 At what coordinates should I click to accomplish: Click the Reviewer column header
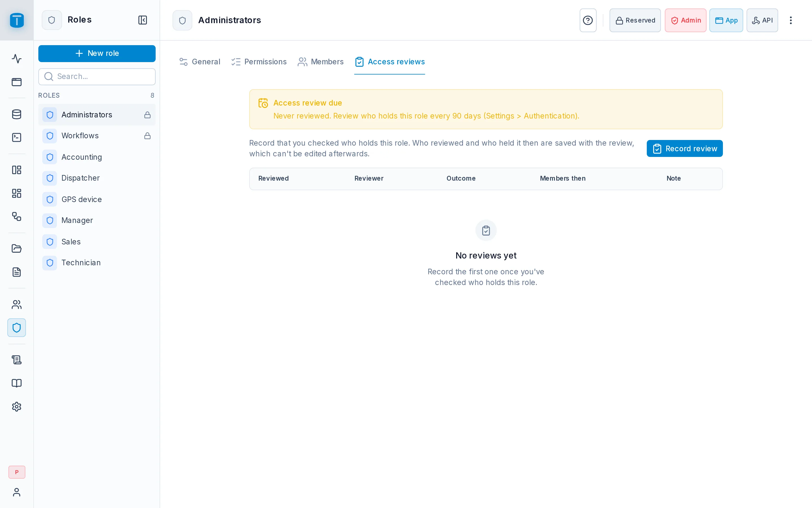369,178
